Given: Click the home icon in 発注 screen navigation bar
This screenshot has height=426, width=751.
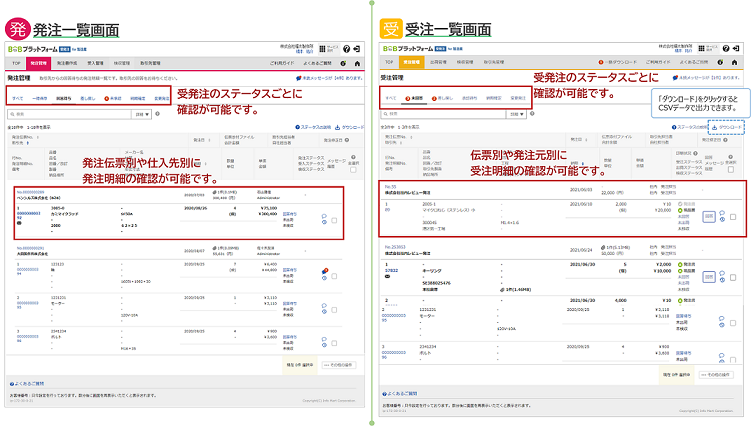Looking at the screenshot, I should click(357, 63).
